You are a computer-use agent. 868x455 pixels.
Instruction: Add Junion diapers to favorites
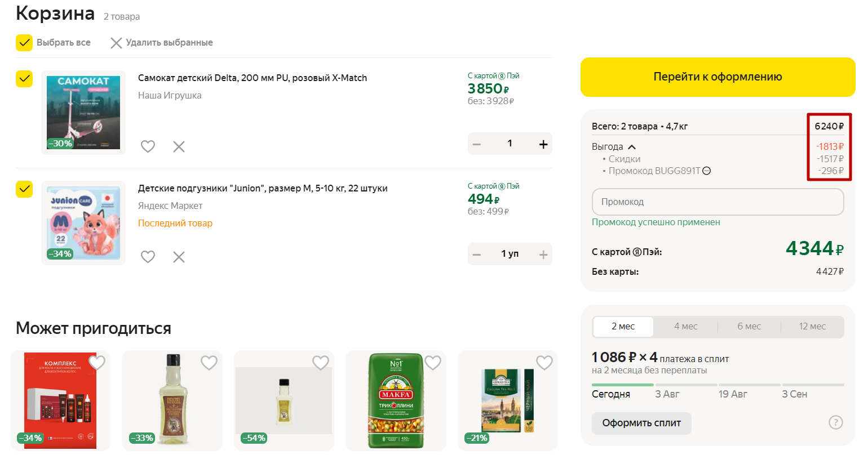tap(148, 257)
